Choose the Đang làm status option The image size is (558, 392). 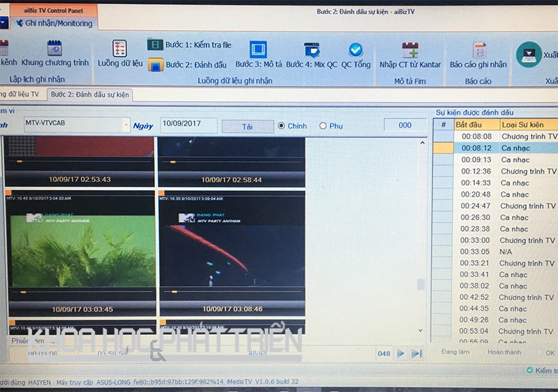[x=455, y=352]
